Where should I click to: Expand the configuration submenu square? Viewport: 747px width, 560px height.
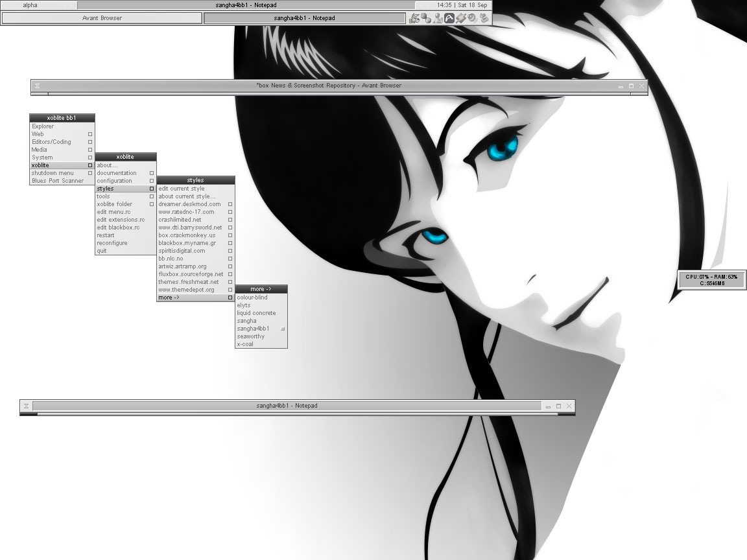tap(152, 181)
